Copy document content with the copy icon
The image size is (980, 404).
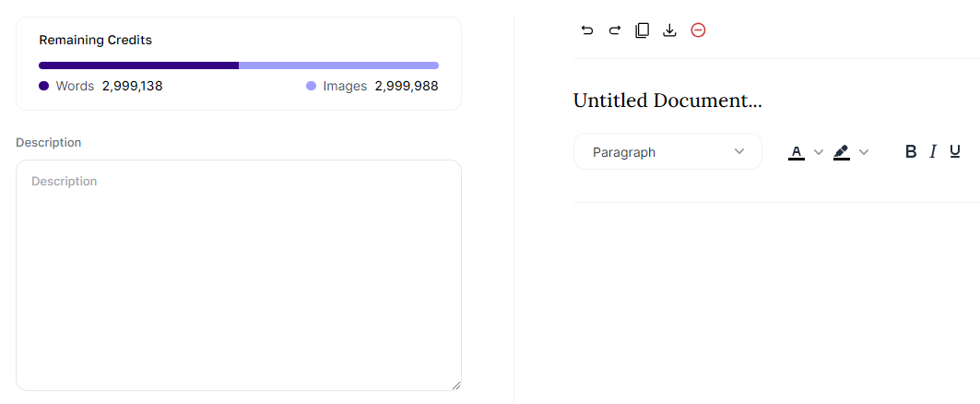(642, 30)
